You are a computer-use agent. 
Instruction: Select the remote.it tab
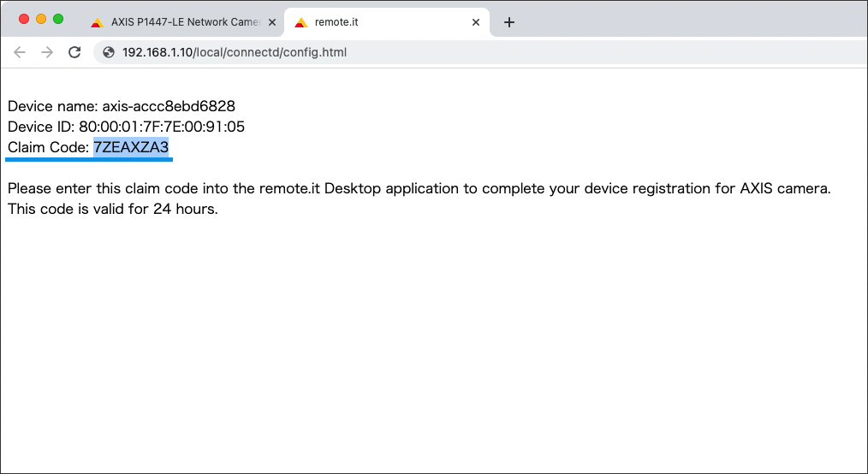pos(386,22)
